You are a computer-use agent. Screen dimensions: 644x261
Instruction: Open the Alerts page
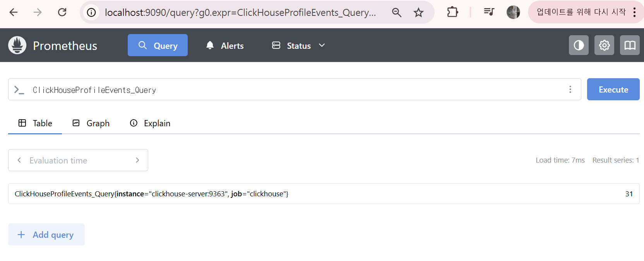[x=225, y=46]
